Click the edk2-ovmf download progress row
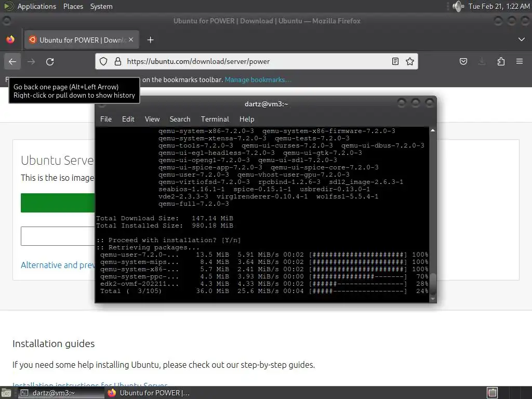The width and height of the screenshot is (532, 399). 264,284
